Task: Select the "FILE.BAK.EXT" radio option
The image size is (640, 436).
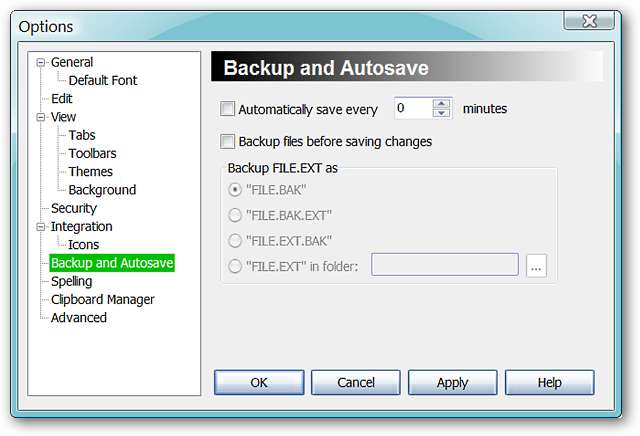Action: [236, 215]
